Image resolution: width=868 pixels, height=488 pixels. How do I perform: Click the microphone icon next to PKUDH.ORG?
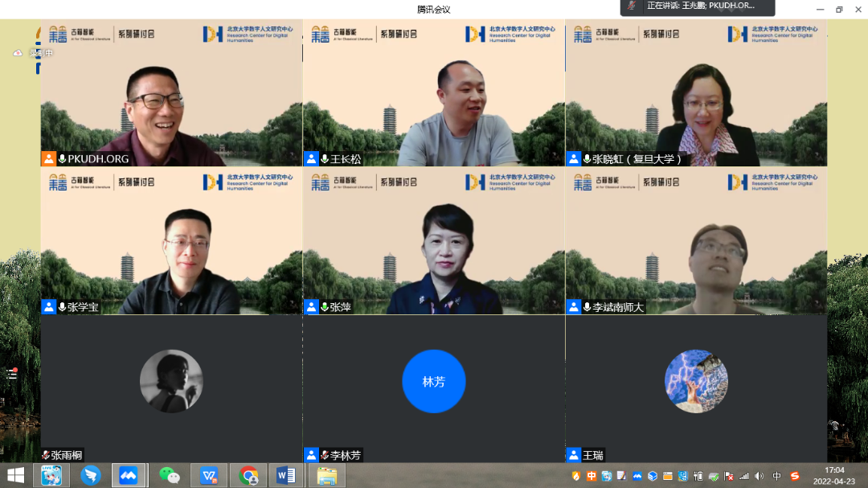(x=63, y=159)
